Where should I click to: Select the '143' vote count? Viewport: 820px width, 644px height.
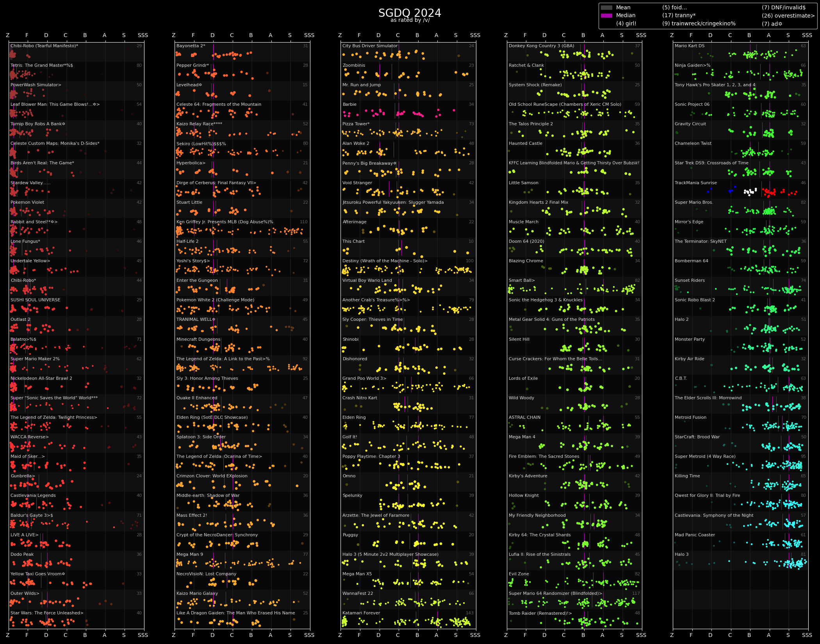pyautogui.click(x=470, y=613)
